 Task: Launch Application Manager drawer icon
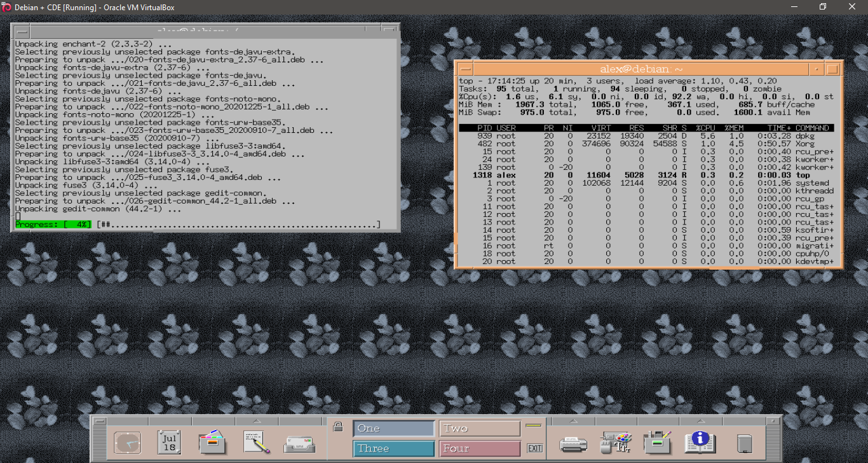(x=658, y=443)
